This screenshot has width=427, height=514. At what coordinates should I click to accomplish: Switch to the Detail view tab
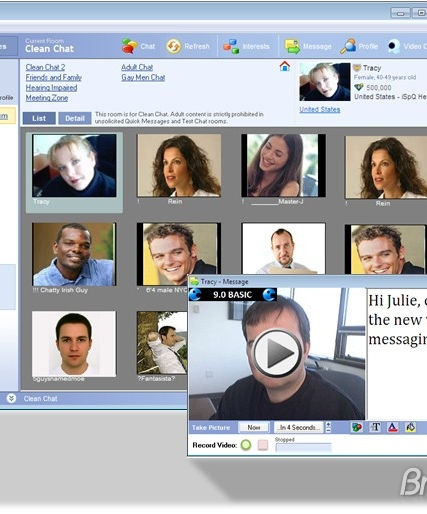click(x=75, y=118)
